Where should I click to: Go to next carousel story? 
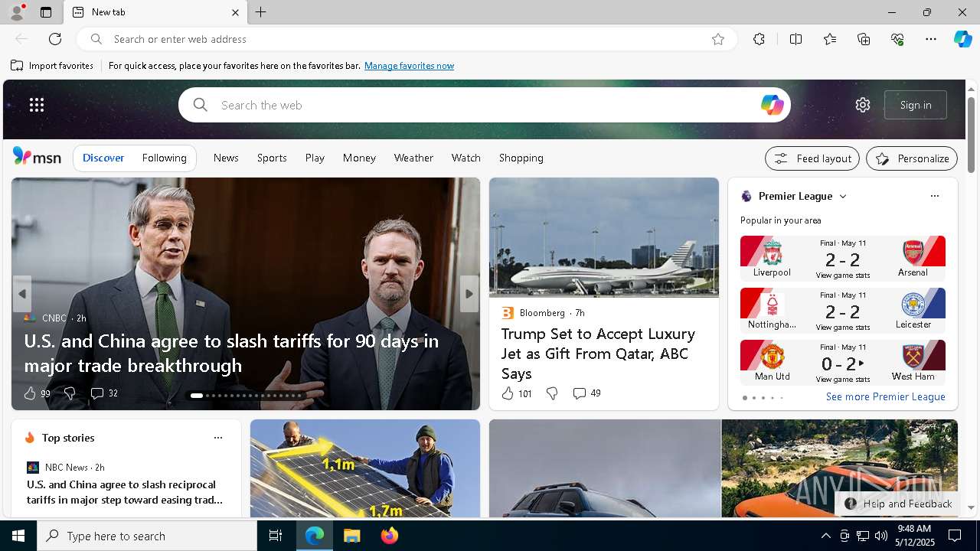click(469, 294)
